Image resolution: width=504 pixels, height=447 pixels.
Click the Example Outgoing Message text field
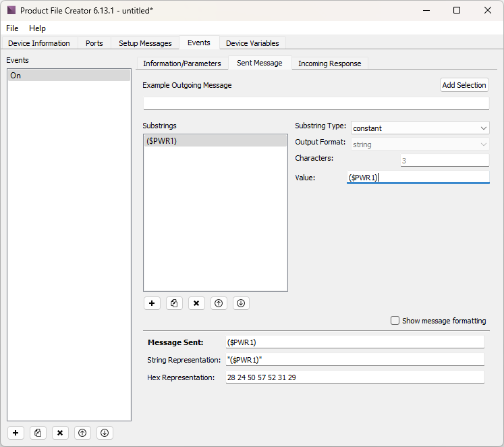coord(315,103)
